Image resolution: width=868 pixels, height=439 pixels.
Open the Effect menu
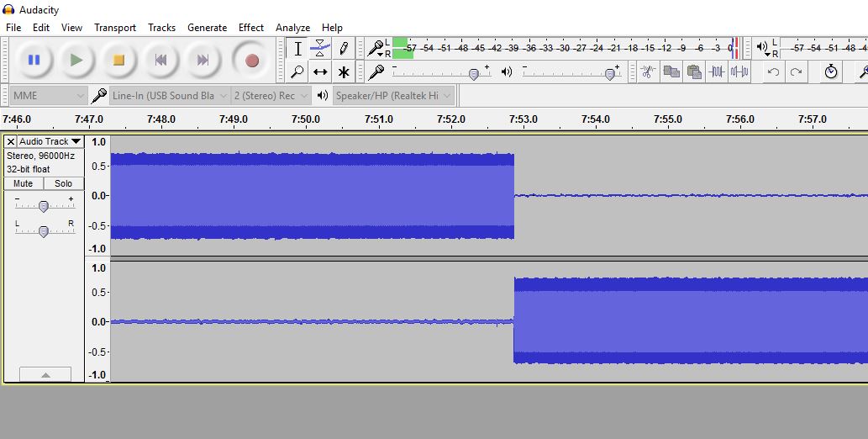250,28
